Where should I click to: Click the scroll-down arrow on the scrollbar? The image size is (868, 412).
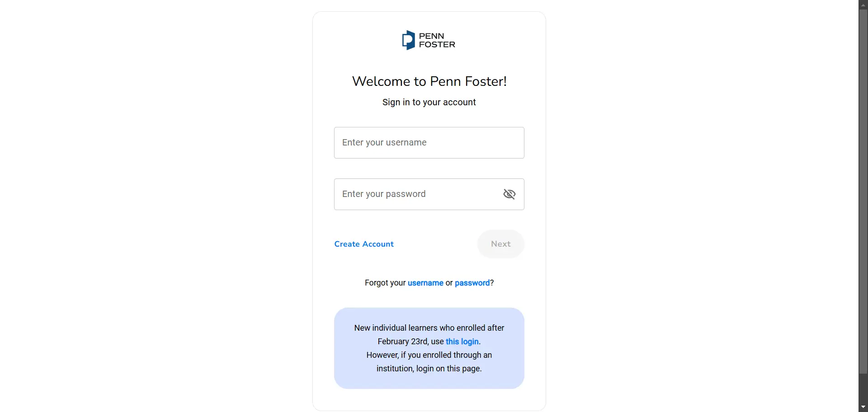point(863,407)
